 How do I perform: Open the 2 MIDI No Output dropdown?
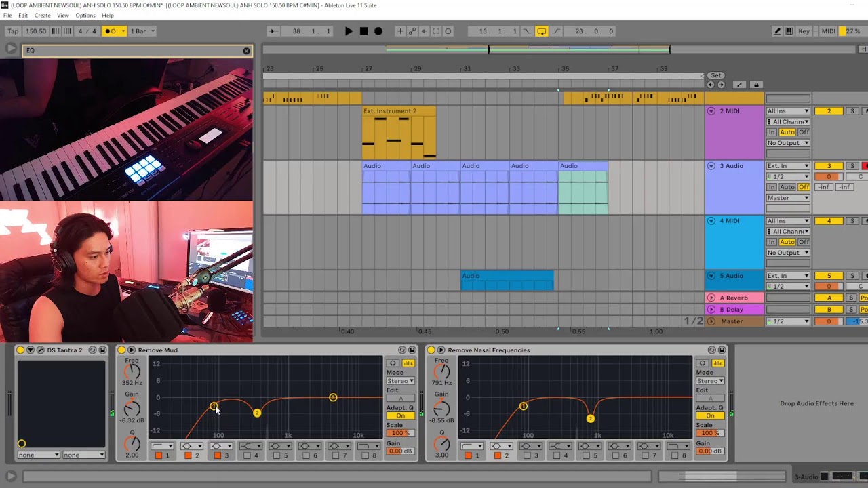[788, 143]
